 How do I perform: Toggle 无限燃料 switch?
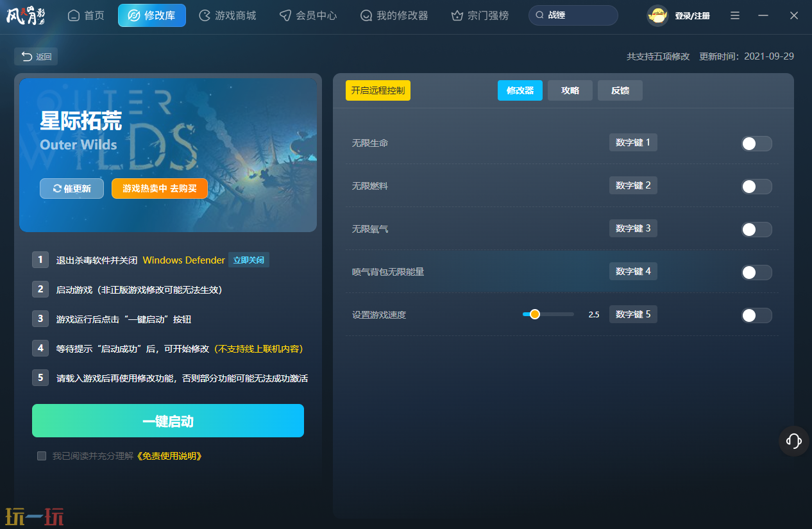point(756,187)
